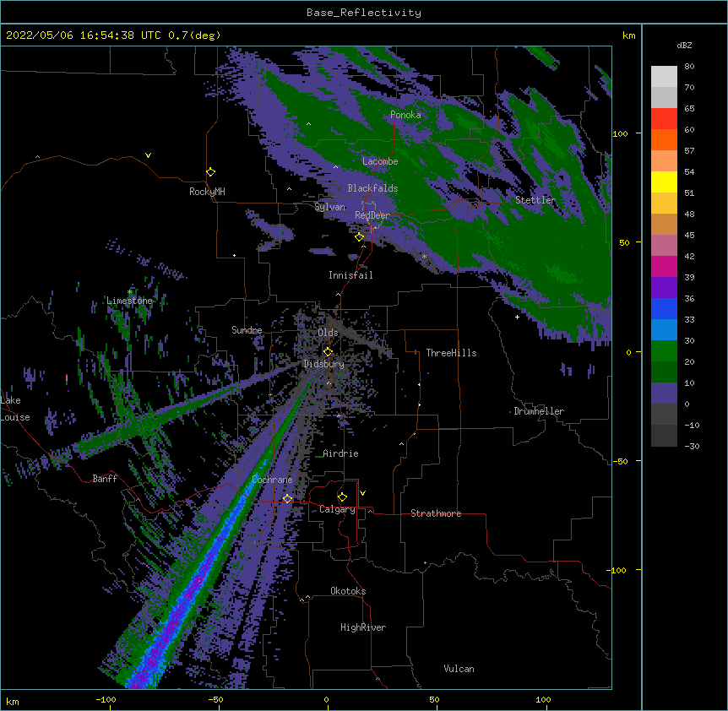
Task: Click the Limestone label on the map
Action: (129, 301)
